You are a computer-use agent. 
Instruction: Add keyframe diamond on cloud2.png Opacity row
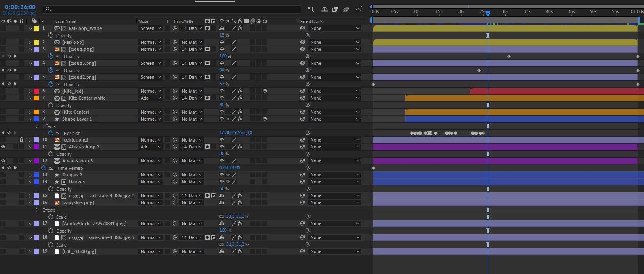tap(9, 84)
